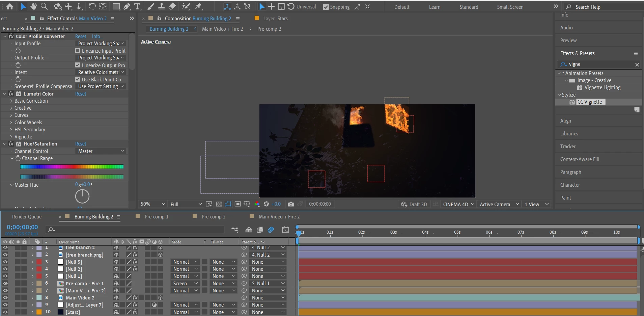
Task: Switch to the Pre-comp 2 timeline tab
Action: tap(213, 217)
